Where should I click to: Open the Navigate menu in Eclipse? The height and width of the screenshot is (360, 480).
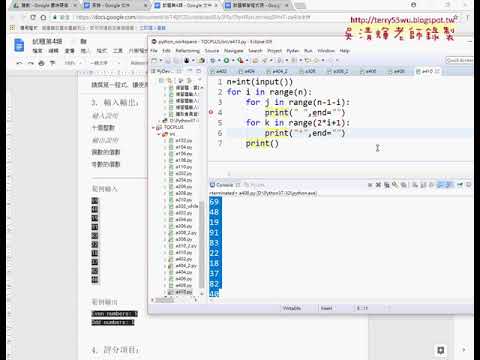click(233, 51)
